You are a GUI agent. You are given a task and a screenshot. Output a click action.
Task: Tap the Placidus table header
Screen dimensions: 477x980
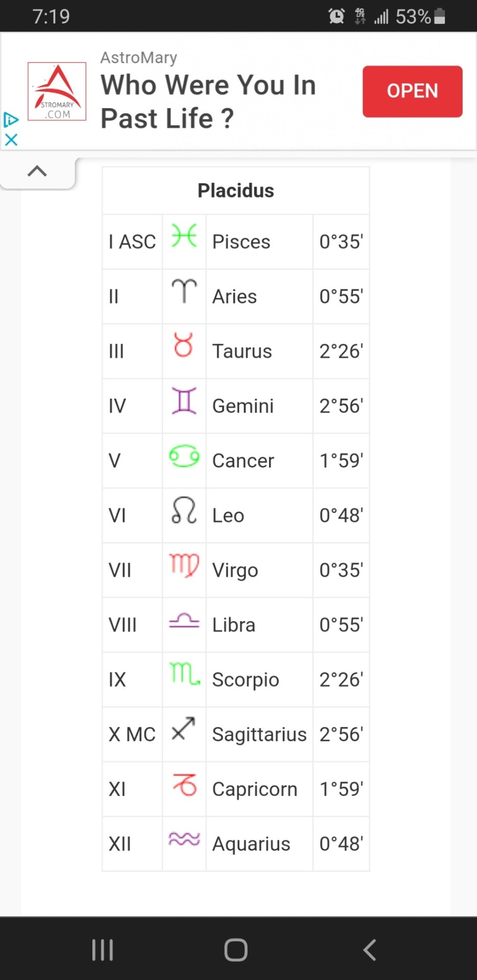235,190
